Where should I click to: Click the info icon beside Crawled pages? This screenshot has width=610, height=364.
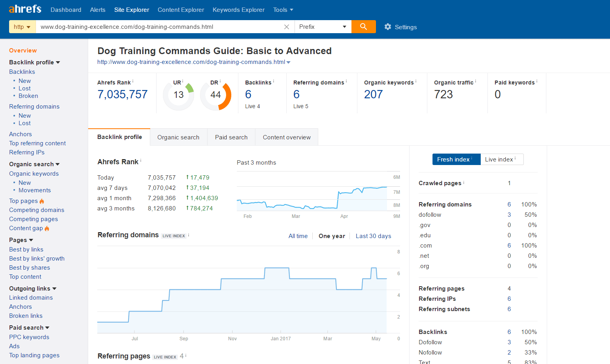coord(464,182)
